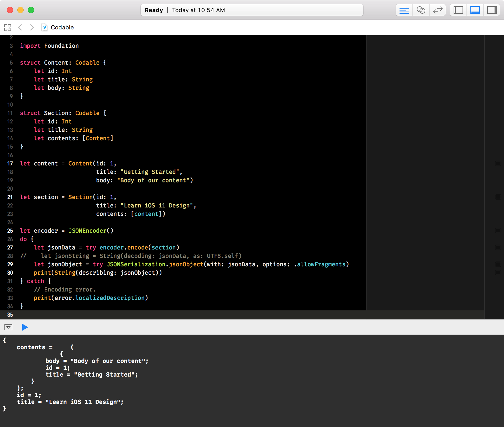Click the Ready status field

click(252, 10)
